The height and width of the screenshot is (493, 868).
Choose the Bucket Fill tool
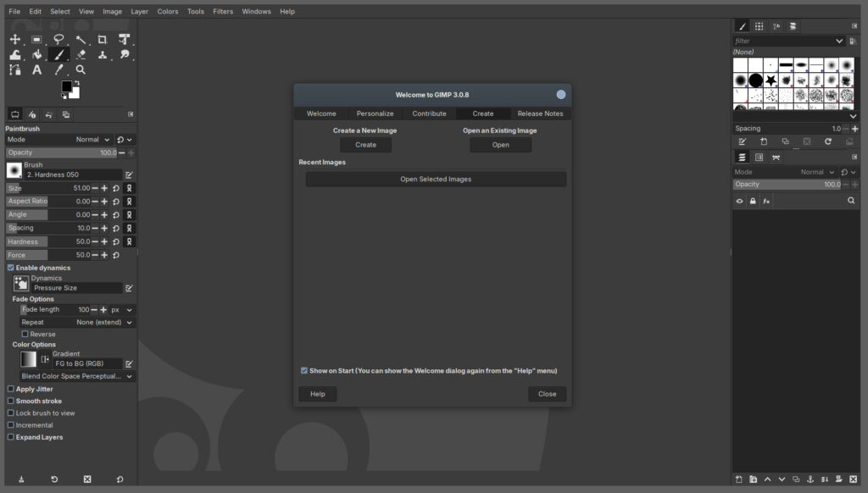37,55
